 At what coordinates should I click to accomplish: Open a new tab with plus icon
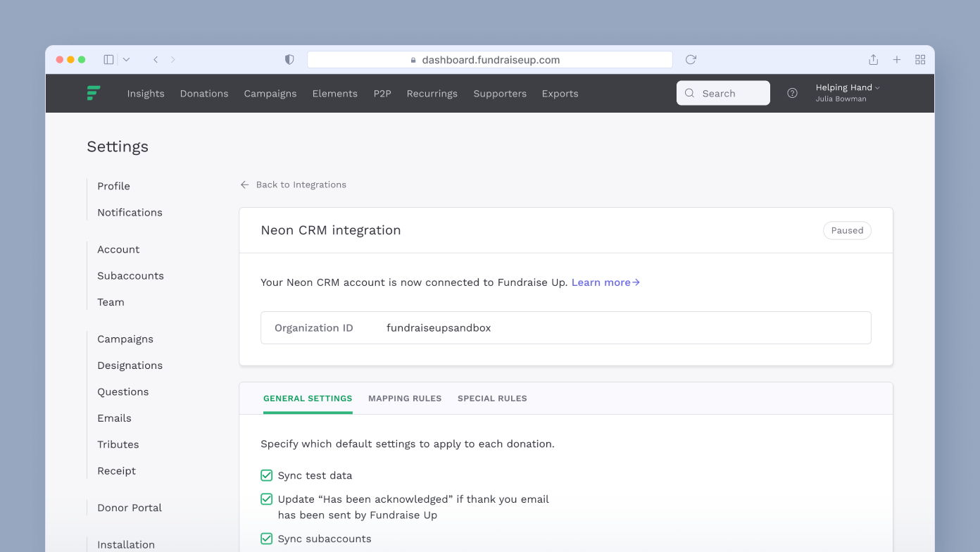[897, 60]
